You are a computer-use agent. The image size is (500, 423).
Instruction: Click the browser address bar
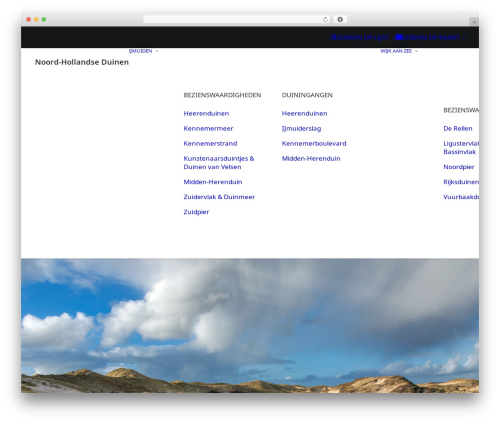pos(236,19)
